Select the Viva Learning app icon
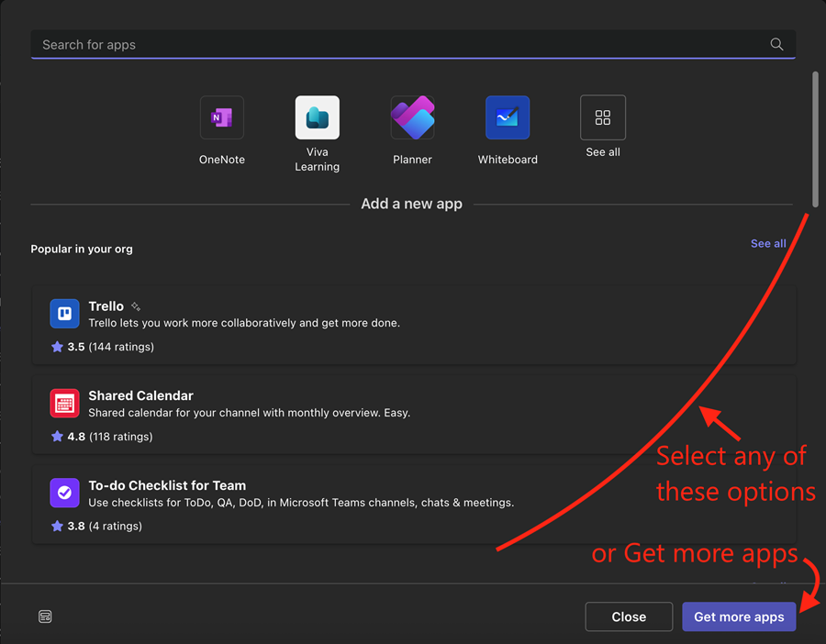Screen dimensions: 826x644 point(318,117)
